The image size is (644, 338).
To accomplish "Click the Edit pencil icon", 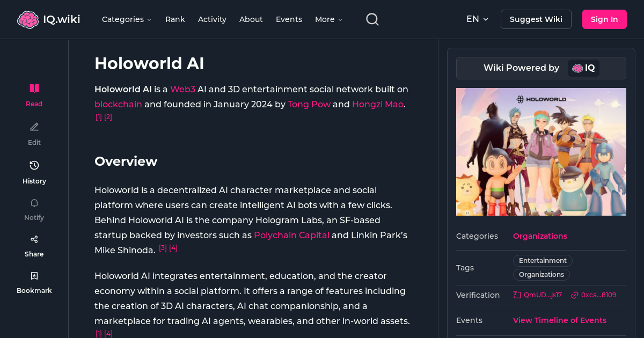I will (34, 127).
